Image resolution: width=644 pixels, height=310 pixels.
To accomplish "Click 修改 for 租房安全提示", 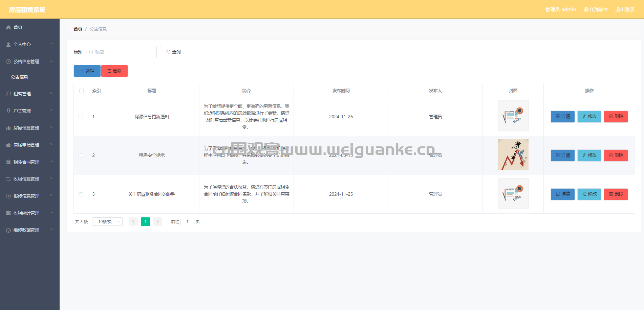I will 589,156.
